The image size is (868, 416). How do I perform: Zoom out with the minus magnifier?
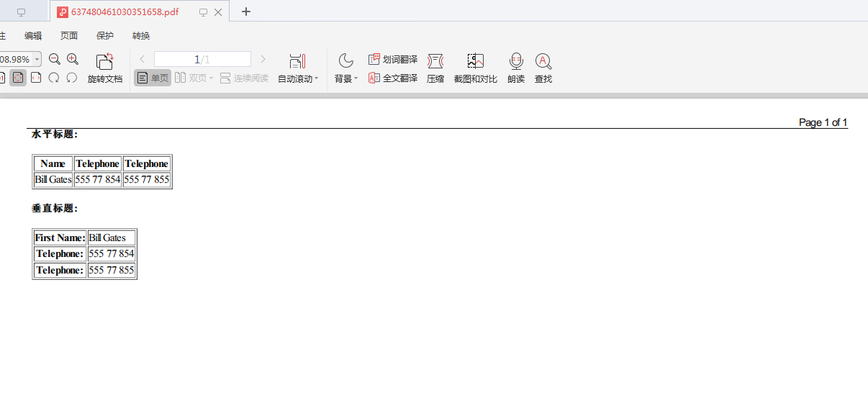[55, 59]
